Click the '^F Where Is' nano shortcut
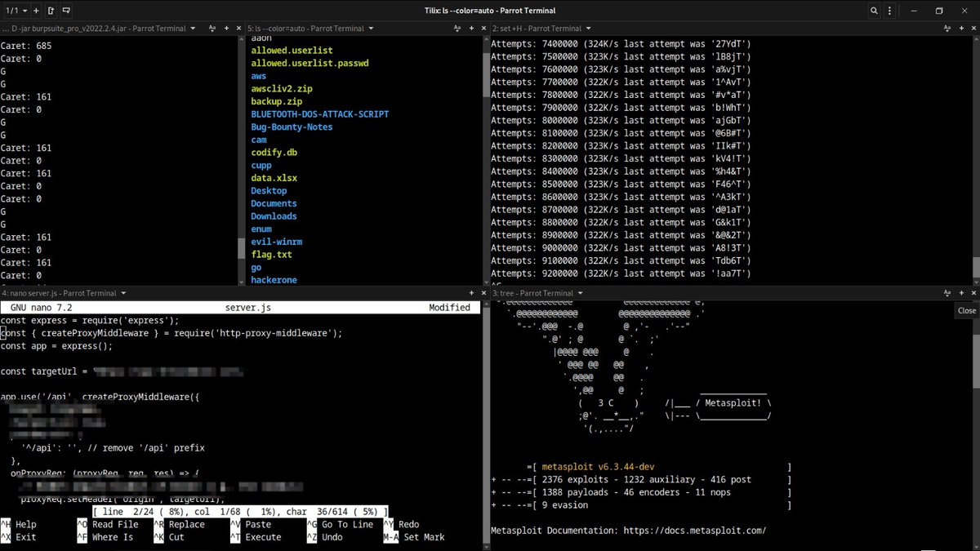This screenshot has width=980, height=551. click(105, 538)
